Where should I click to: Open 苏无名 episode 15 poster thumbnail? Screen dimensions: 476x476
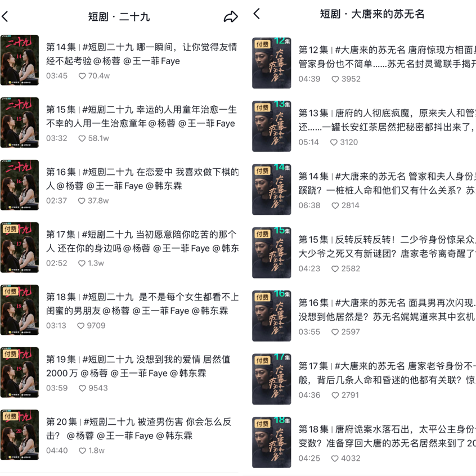tap(272, 253)
